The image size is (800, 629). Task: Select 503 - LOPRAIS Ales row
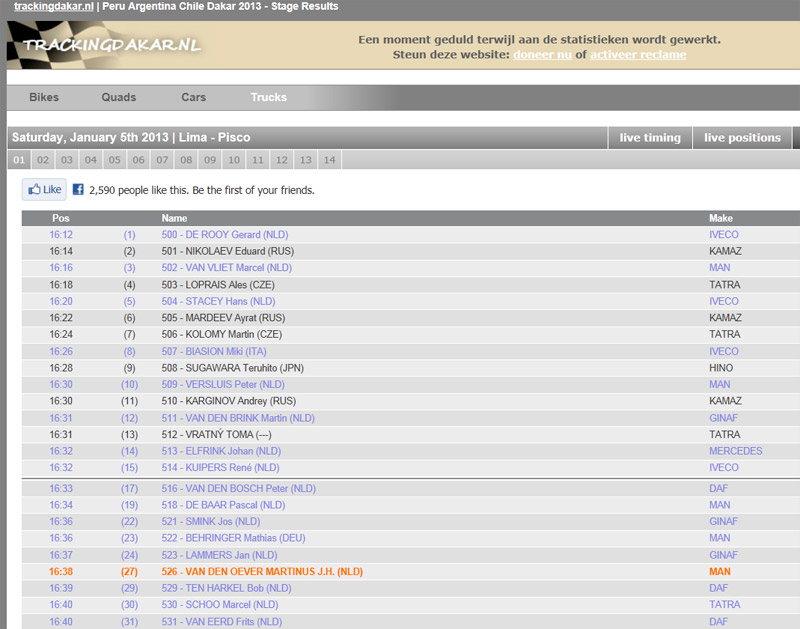pos(411,285)
